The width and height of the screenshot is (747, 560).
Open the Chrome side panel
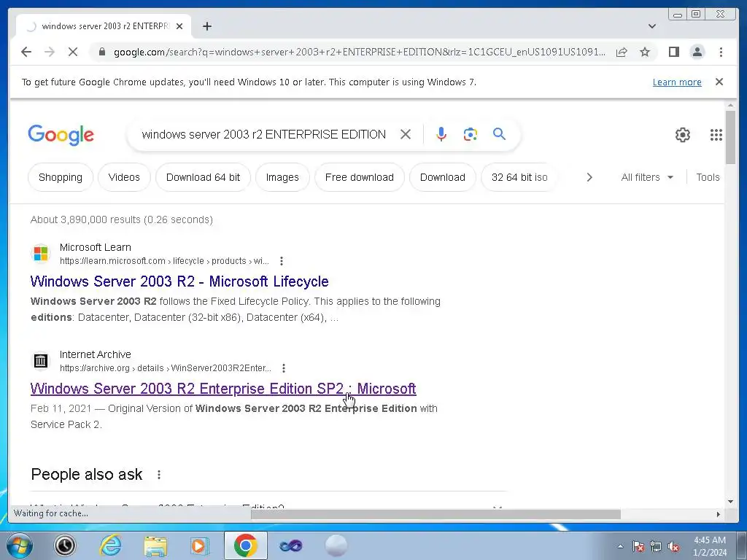(673, 52)
